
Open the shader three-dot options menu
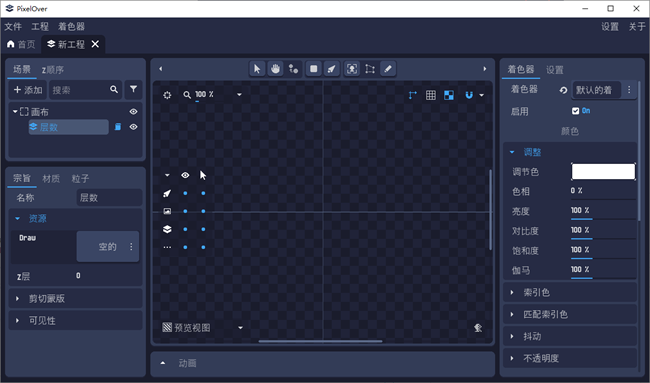pyautogui.click(x=629, y=90)
